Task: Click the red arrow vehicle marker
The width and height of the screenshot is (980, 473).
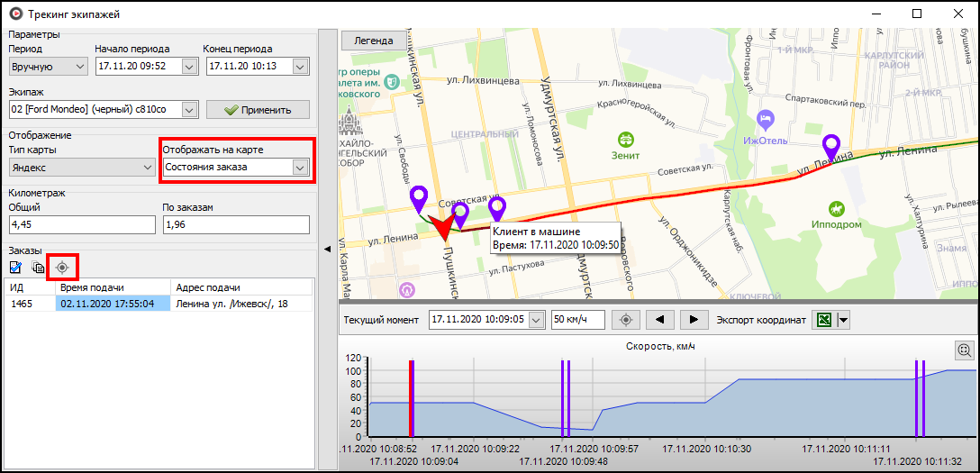Action: click(441, 227)
